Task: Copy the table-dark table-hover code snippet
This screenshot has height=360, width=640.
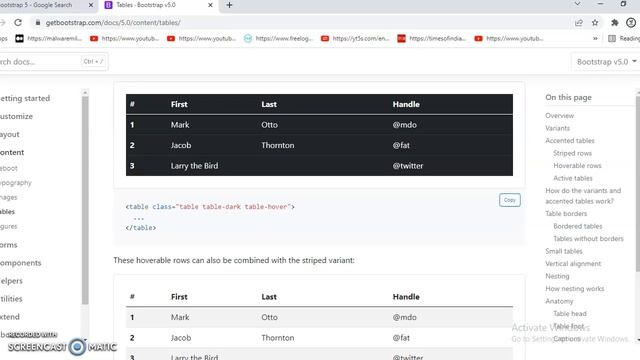Action: click(509, 200)
